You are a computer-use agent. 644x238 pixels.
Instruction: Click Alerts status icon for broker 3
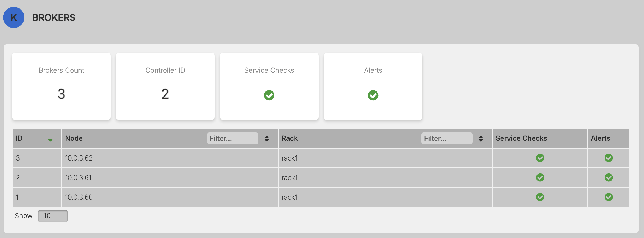608,158
